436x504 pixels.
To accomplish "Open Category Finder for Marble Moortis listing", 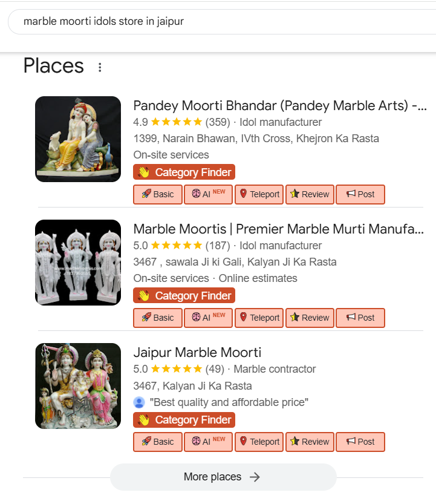I will coord(184,296).
